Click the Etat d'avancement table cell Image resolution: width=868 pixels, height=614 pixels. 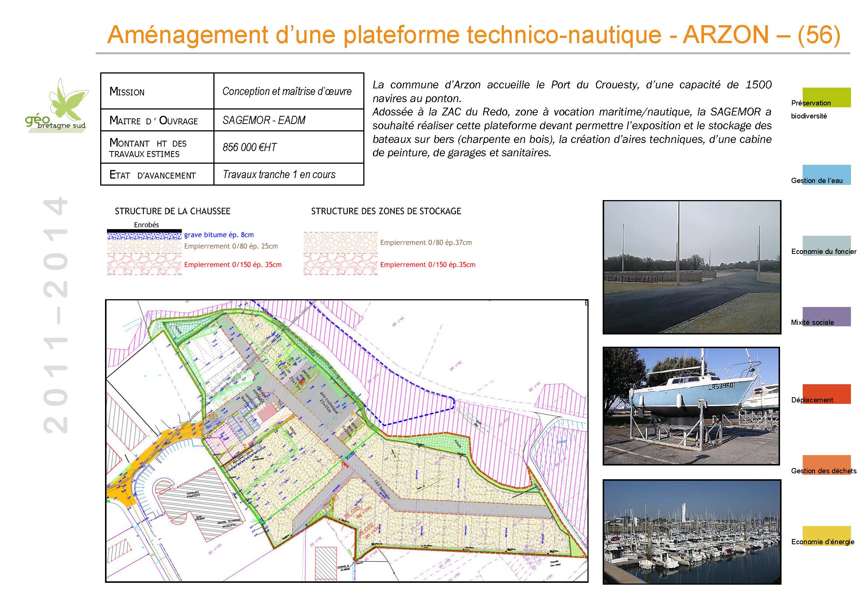click(x=157, y=174)
